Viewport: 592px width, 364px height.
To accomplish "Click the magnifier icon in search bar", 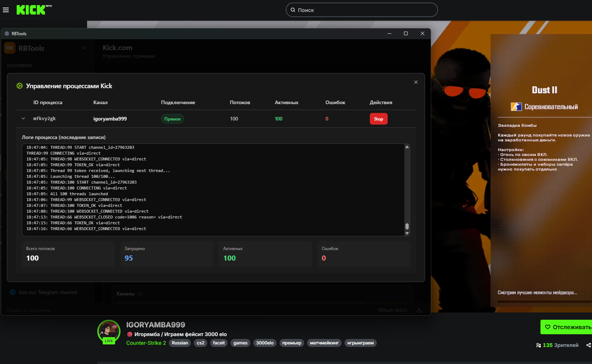I will [x=293, y=10].
